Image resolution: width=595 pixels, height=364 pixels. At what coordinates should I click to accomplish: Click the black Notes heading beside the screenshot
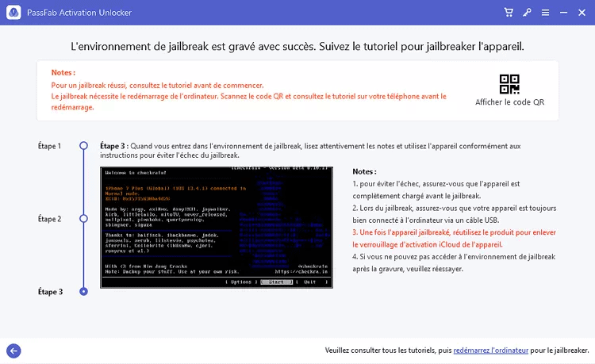pyautogui.click(x=364, y=171)
